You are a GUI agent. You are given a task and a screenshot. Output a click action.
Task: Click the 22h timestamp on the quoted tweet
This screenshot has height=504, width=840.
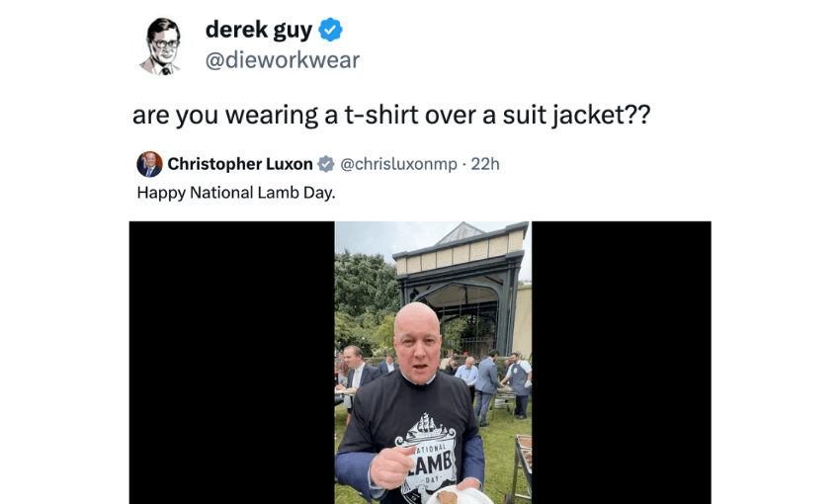pos(485,164)
